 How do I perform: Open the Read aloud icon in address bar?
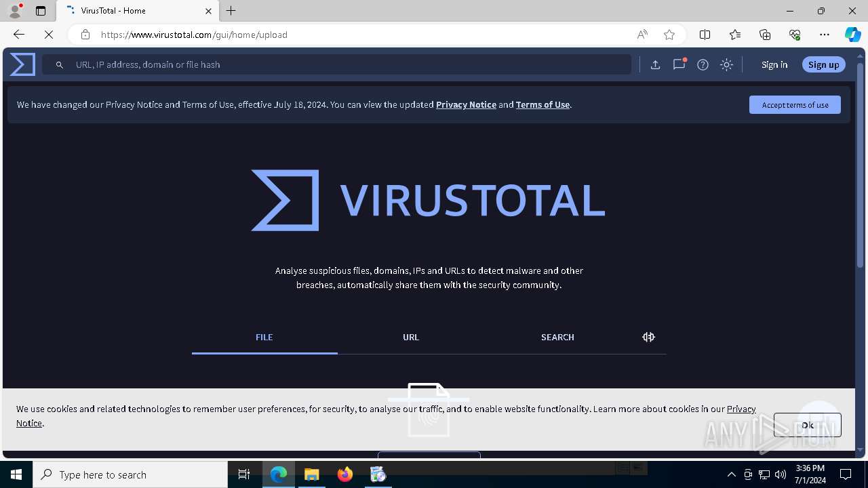click(x=642, y=35)
